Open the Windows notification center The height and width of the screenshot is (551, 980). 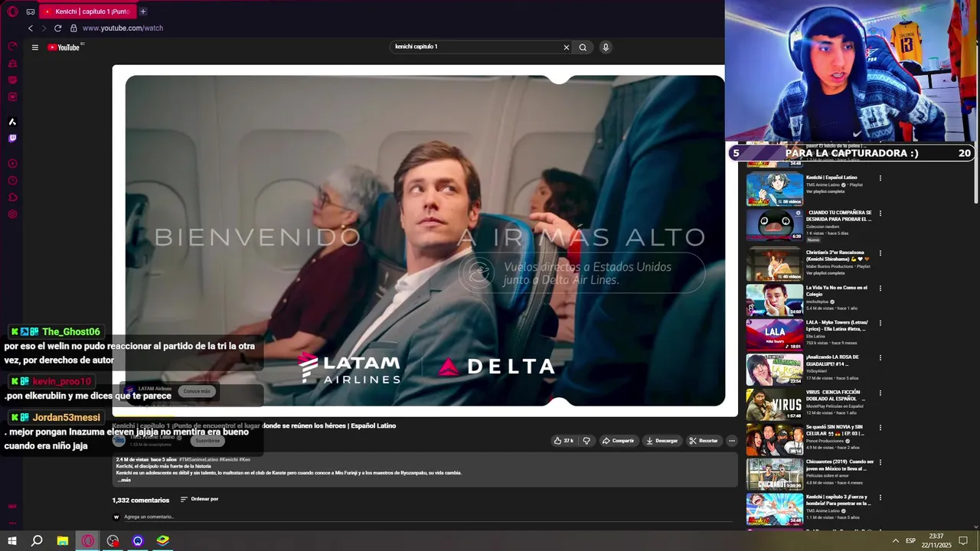[x=963, y=541]
